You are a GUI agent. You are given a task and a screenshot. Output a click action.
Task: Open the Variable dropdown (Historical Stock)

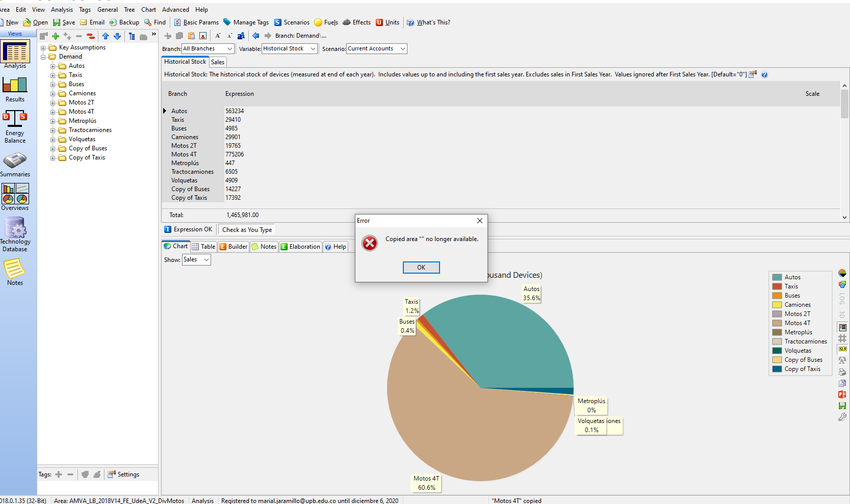[x=290, y=49]
